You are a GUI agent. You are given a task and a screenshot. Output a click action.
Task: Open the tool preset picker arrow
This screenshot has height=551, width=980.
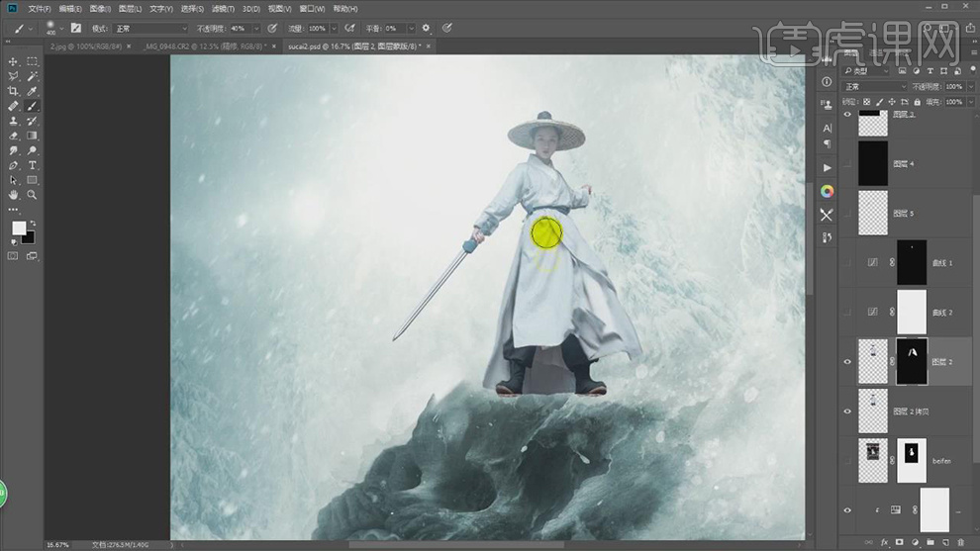[x=30, y=29]
